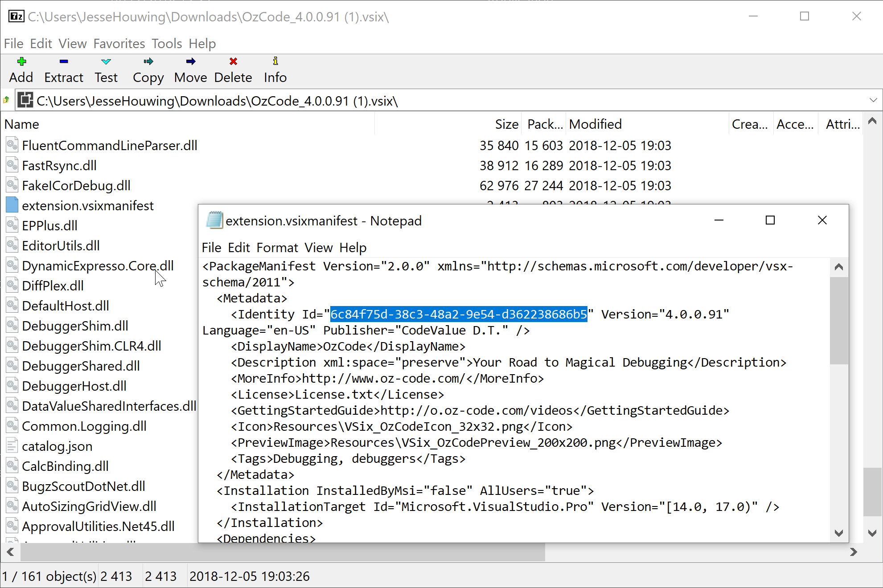Add files to the archive
Image resolution: width=883 pixels, height=588 pixels.
21,70
